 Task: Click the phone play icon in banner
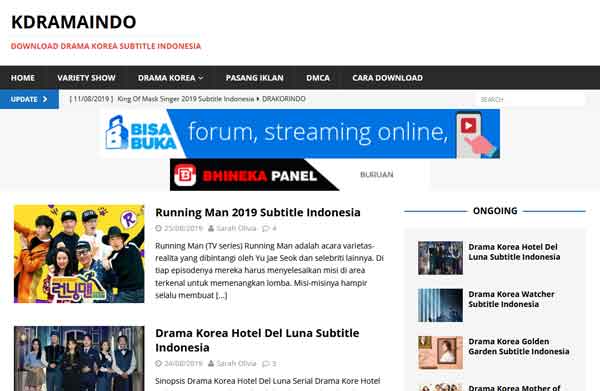468,125
